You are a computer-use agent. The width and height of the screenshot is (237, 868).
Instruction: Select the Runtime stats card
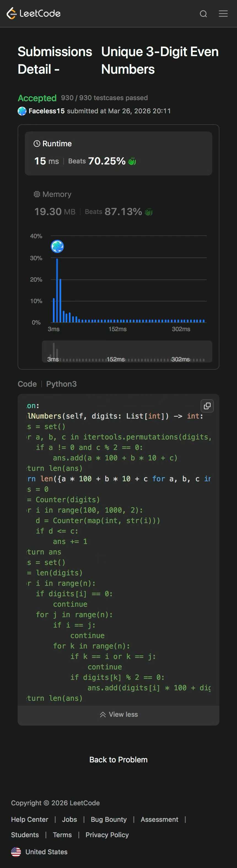(x=118, y=153)
